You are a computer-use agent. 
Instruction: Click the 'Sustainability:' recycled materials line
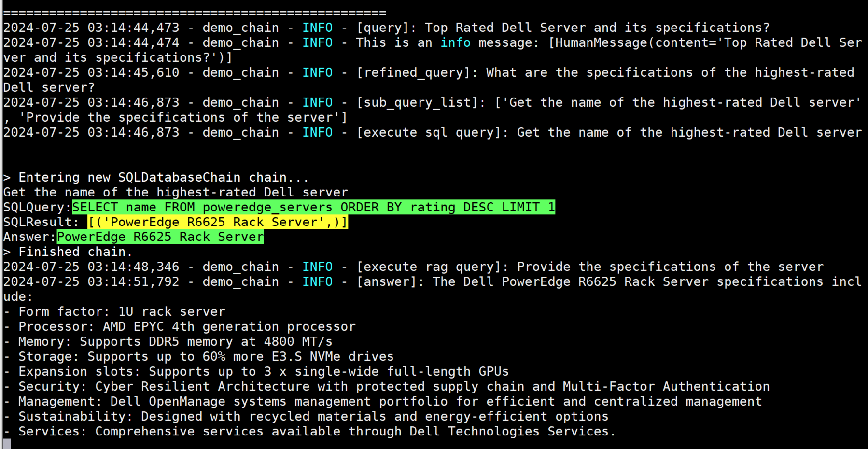click(x=306, y=417)
